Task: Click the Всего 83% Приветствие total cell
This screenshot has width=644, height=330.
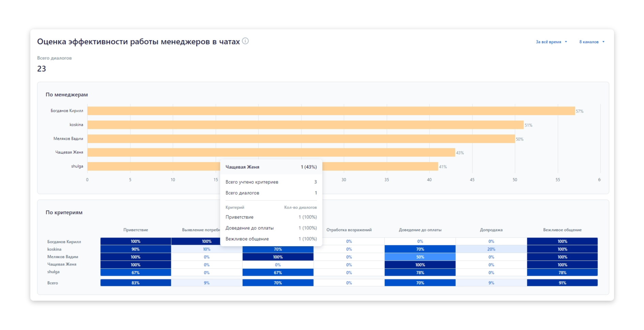Action: pos(136,283)
